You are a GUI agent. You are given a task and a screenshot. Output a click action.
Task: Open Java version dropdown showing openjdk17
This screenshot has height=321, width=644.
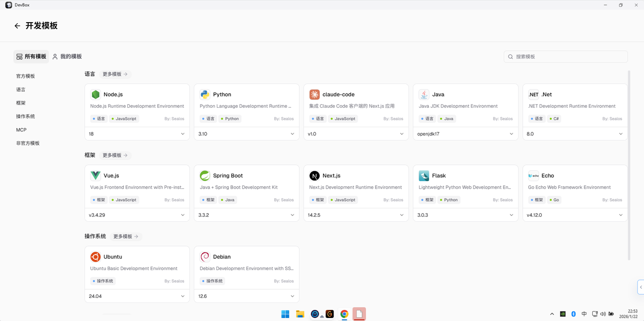466,134
